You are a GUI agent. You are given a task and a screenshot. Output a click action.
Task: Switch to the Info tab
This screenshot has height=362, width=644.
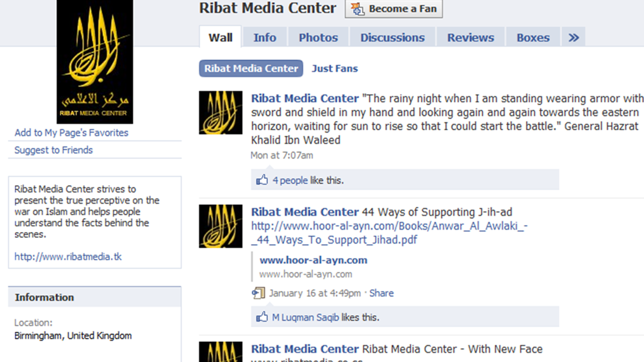pyautogui.click(x=265, y=37)
